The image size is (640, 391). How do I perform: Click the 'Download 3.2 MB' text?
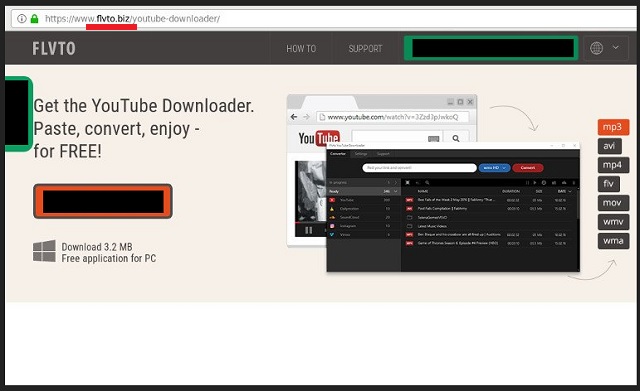pos(97,247)
